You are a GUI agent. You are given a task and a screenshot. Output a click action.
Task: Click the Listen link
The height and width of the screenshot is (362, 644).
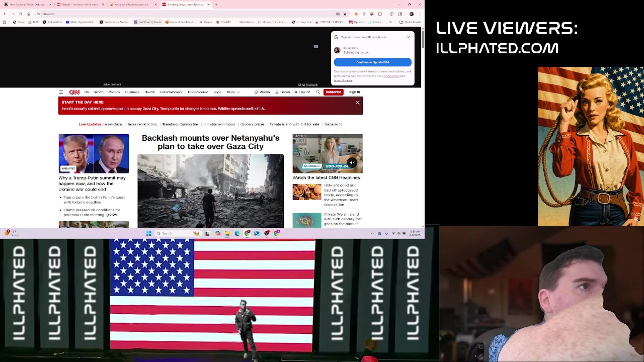coord(283,92)
